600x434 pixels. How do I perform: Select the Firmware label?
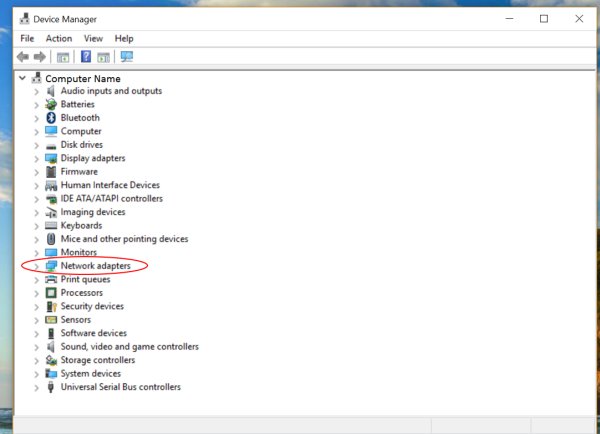(79, 172)
